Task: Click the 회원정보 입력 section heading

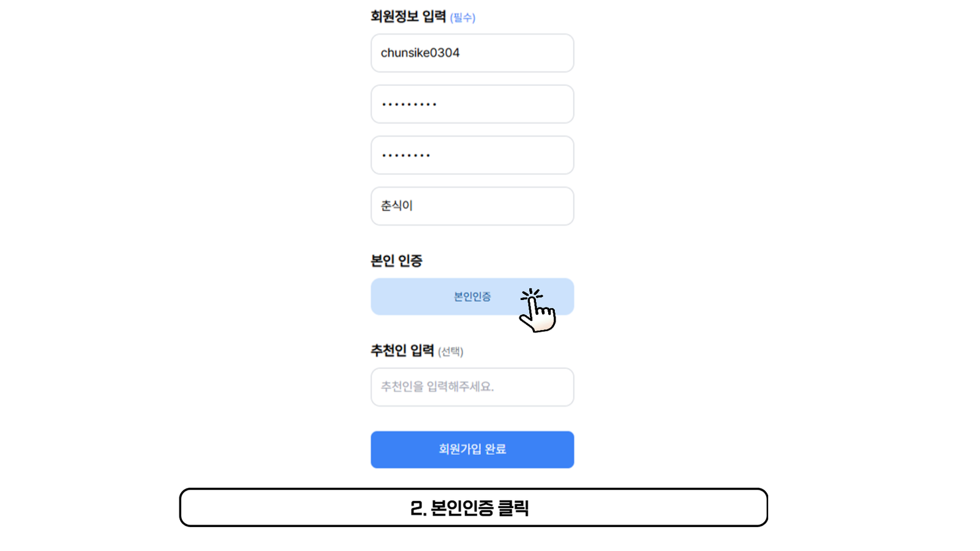Action: pyautogui.click(x=408, y=17)
